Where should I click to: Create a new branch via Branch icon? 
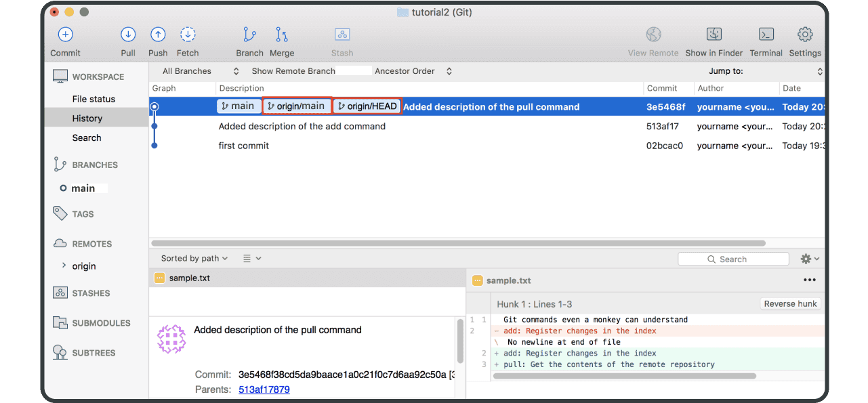(x=249, y=35)
